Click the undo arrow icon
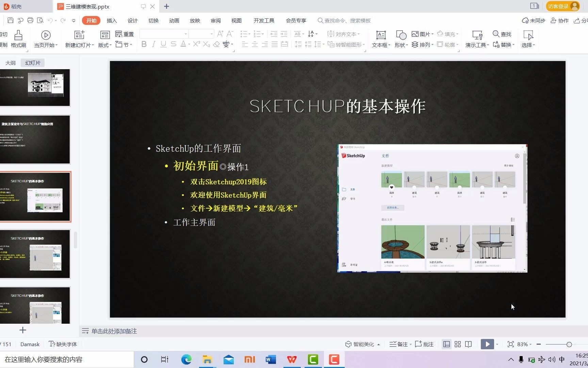 50,20
